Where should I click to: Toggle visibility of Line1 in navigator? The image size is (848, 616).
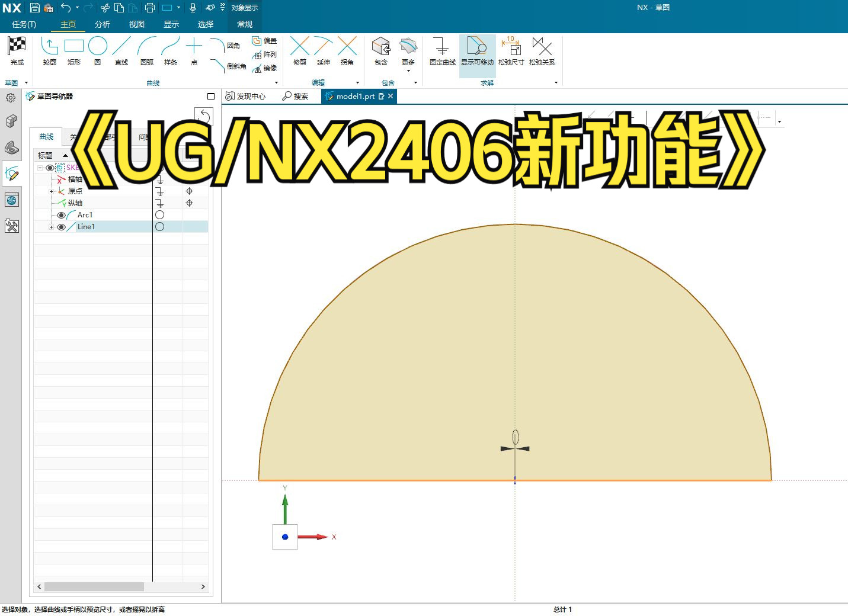[62, 226]
